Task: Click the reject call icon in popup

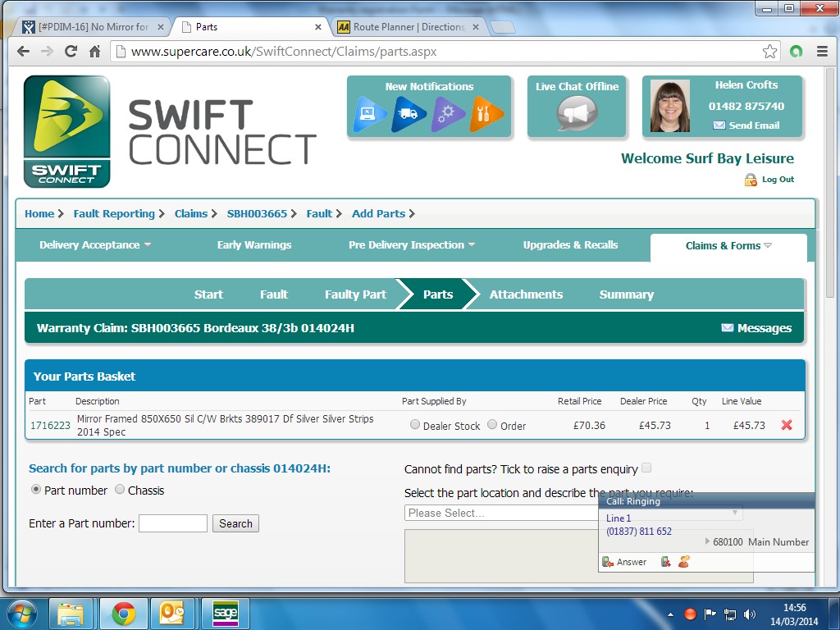Action: [x=666, y=562]
